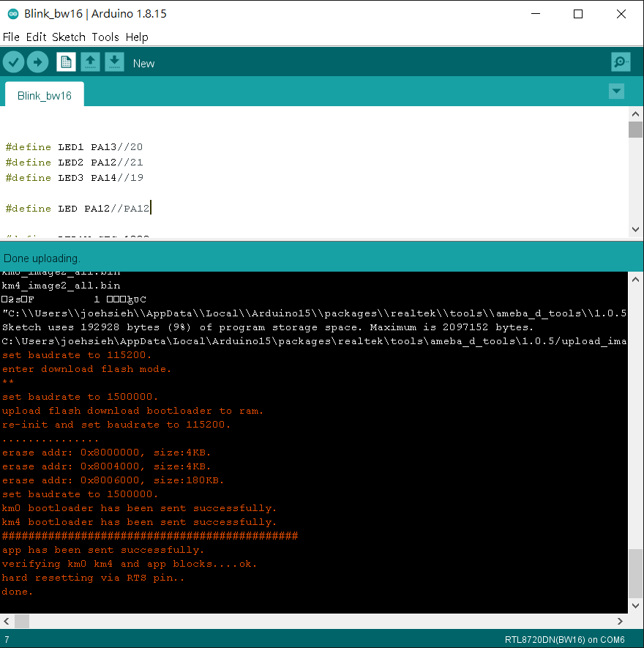Minimize the Arduino window
Screen dimensions: 644x648
tap(536, 14)
